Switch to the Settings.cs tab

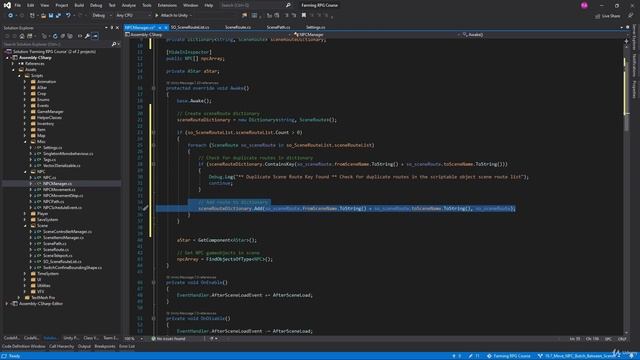(x=316, y=27)
